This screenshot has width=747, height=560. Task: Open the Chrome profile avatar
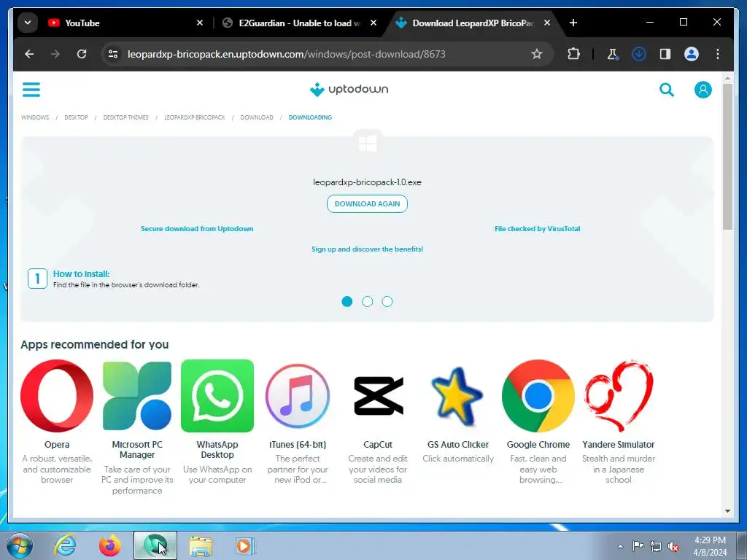point(692,54)
